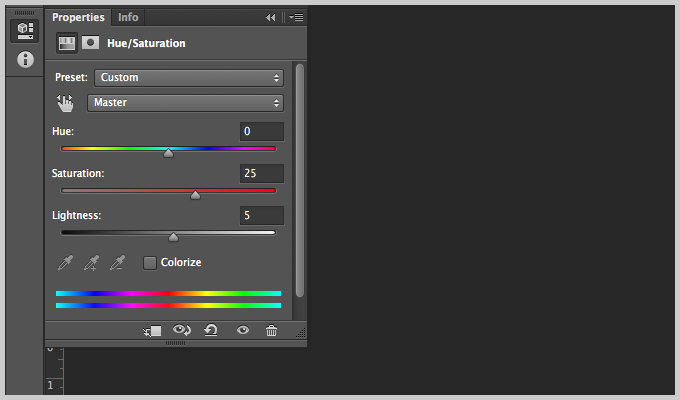Toggle adjustment layer visibility eye icon
680x400 pixels.
(243, 330)
